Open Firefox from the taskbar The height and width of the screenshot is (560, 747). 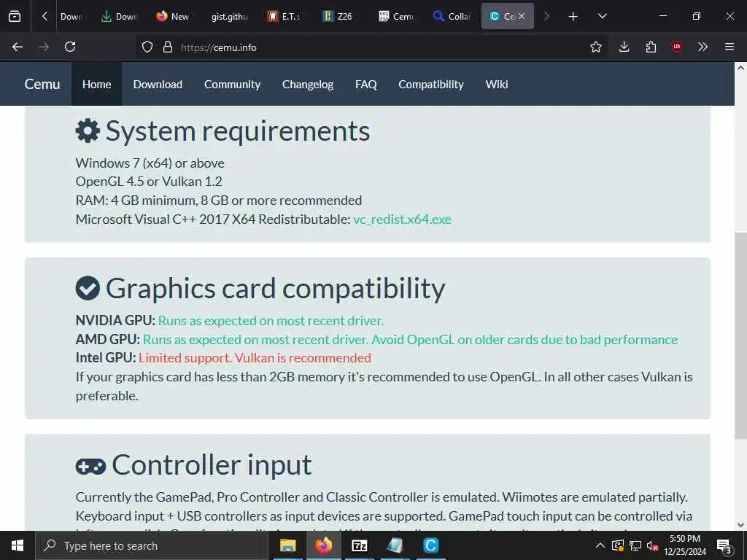323,545
